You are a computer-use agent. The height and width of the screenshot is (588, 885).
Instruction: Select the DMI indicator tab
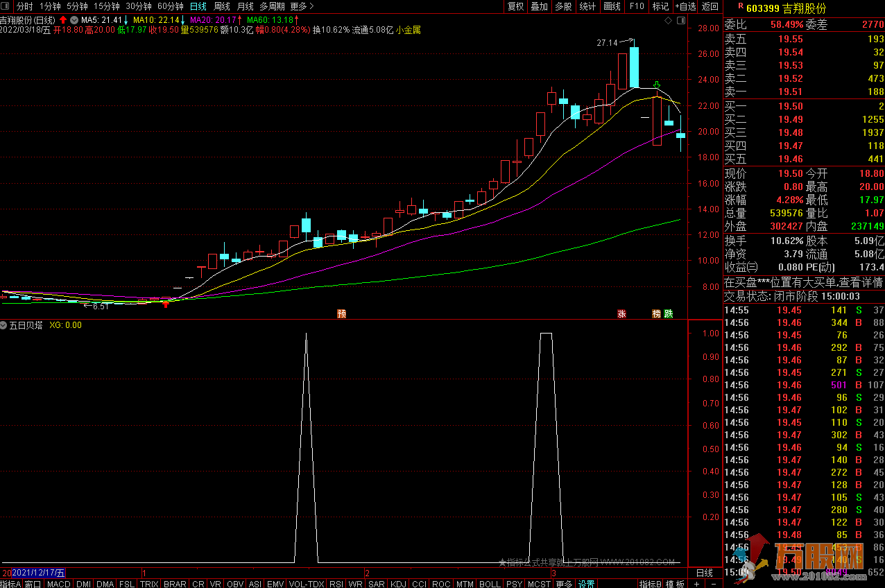pos(83,584)
